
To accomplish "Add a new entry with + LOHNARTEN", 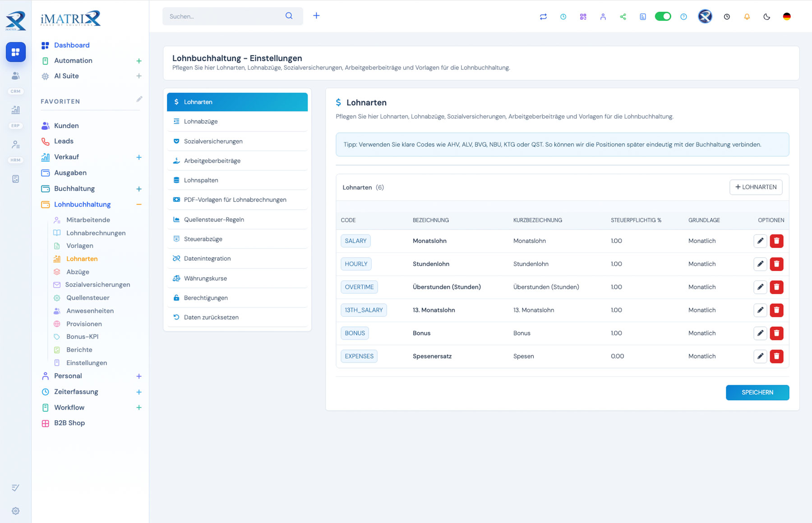I will click(x=756, y=187).
